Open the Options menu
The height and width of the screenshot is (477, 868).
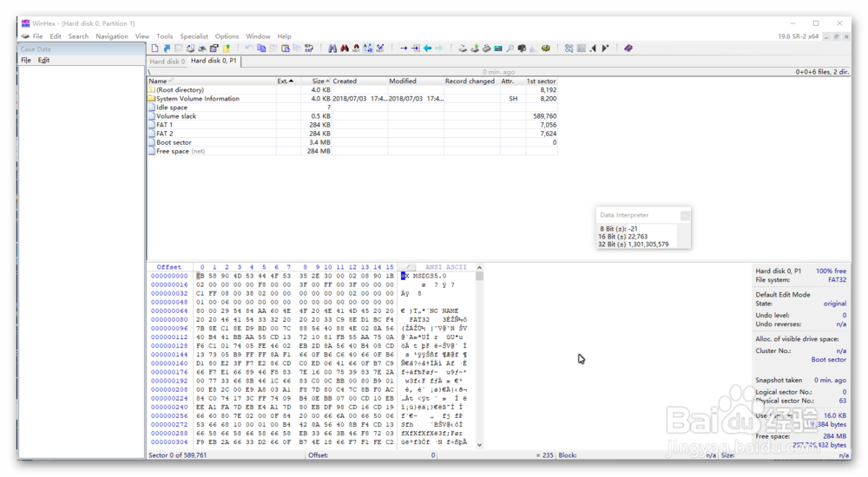coord(227,36)
